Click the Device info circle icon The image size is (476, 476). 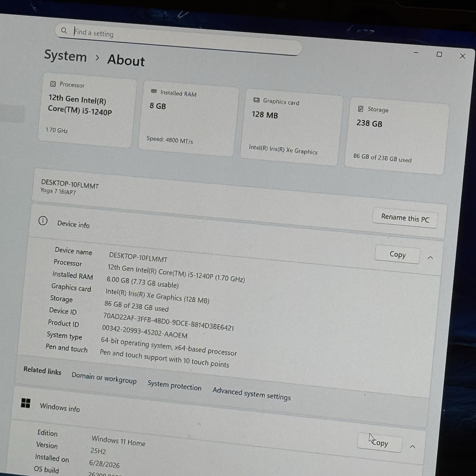tap(43, 221)
